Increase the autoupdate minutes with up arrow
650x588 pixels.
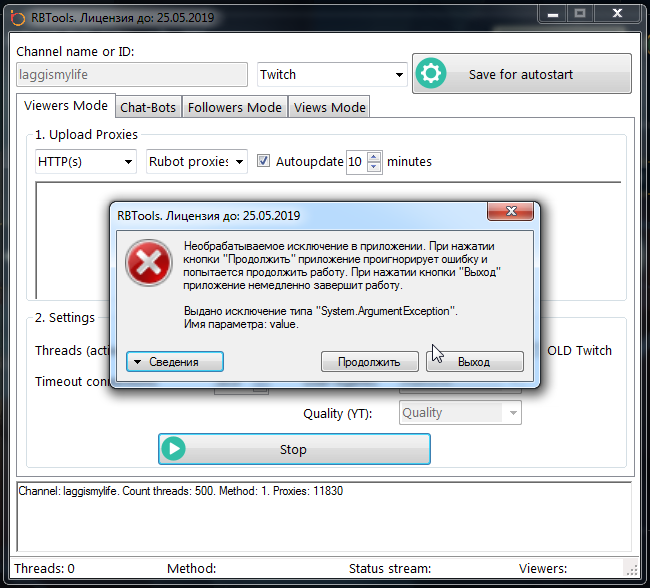coord(374,156)
